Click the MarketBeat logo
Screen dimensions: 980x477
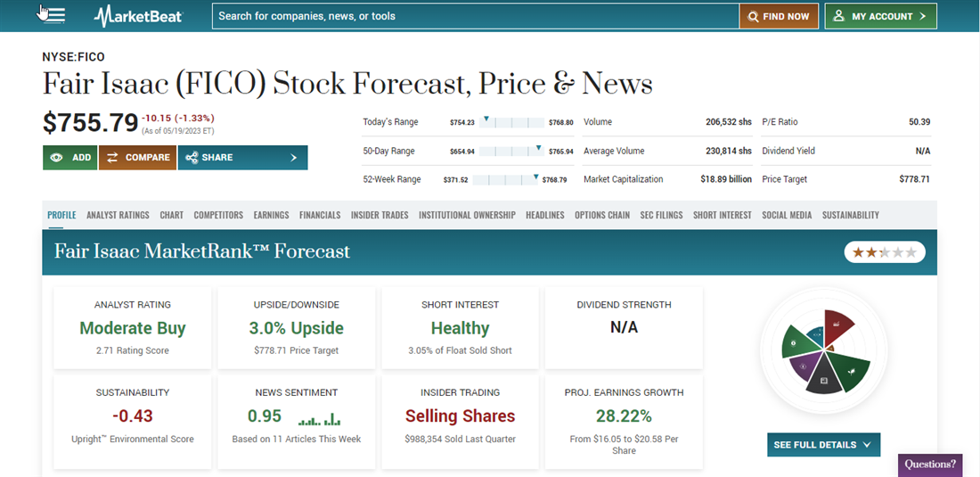coord(138,16)
